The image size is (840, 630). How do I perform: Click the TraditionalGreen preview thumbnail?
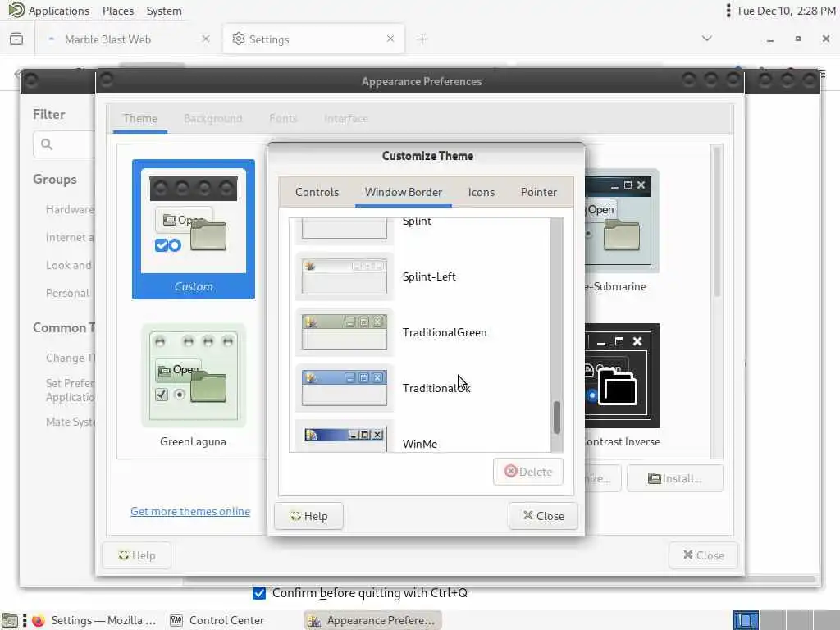[345, 332]
